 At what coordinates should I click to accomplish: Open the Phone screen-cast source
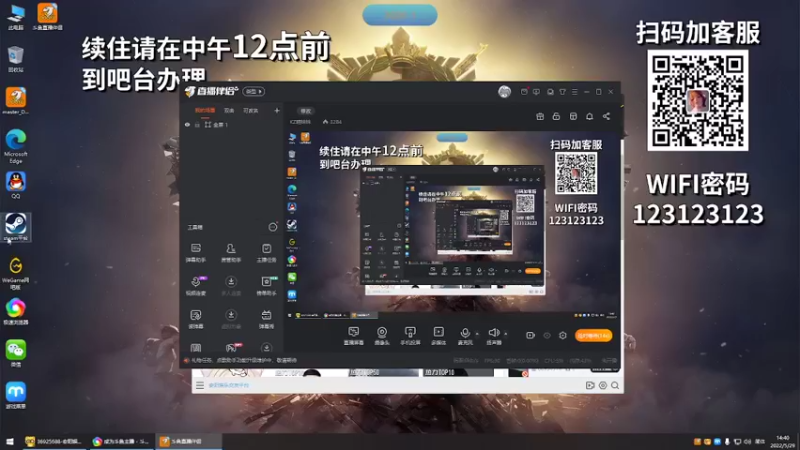(x=410, y=336)
